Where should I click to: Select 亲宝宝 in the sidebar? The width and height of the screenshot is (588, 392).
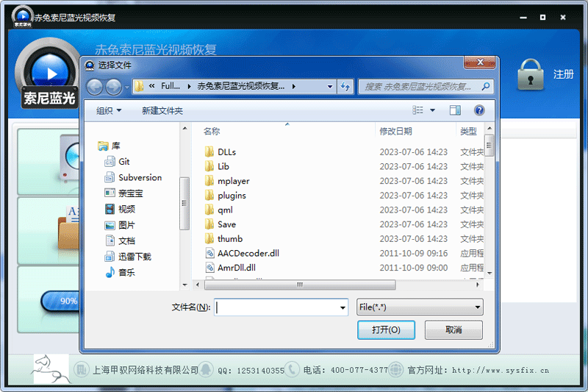coord(123,193)
